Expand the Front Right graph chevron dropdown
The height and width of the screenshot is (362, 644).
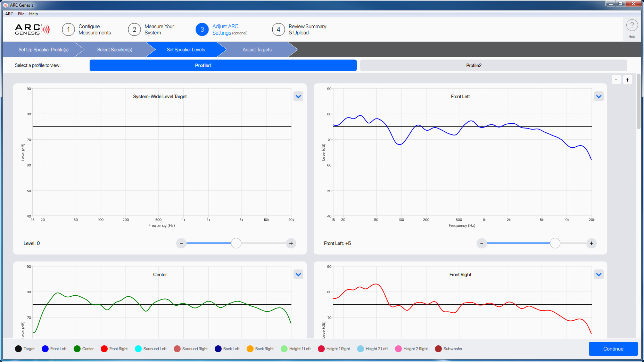[x=599, y=274]
